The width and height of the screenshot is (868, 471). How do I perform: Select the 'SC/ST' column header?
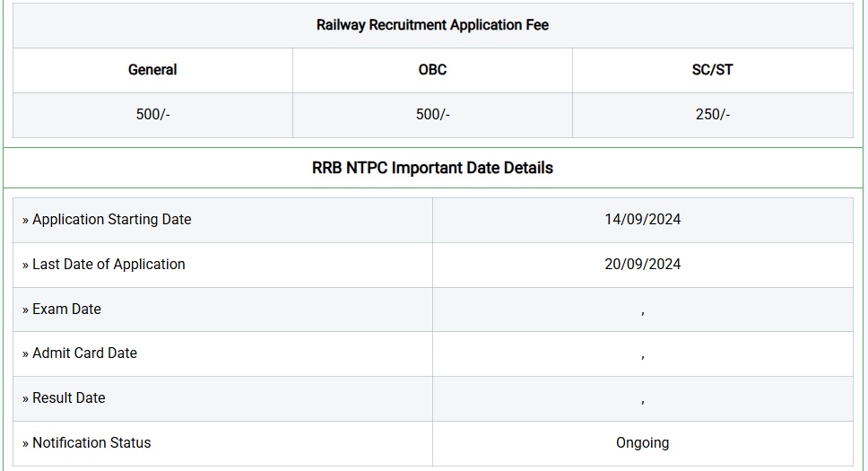click(713, 70)
